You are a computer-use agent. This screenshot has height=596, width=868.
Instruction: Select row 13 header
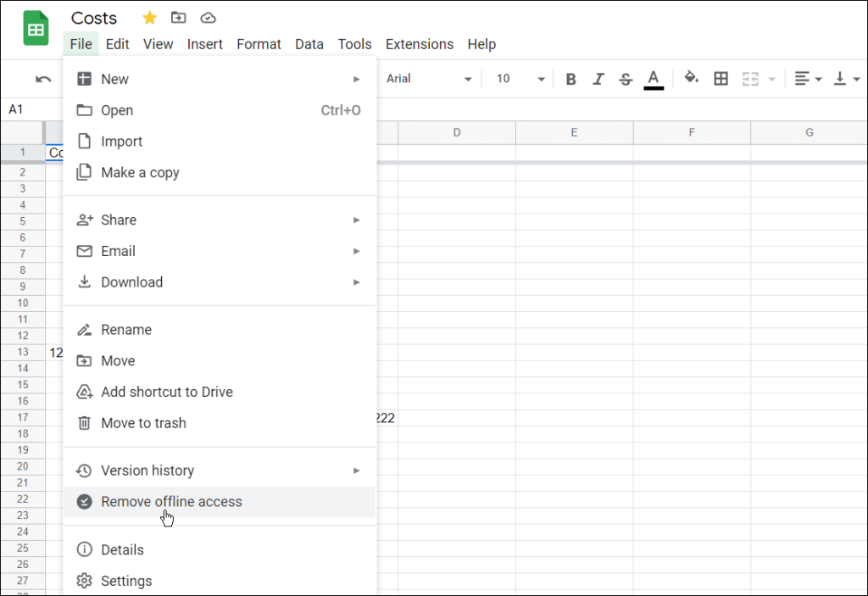[x=23, y=352]
